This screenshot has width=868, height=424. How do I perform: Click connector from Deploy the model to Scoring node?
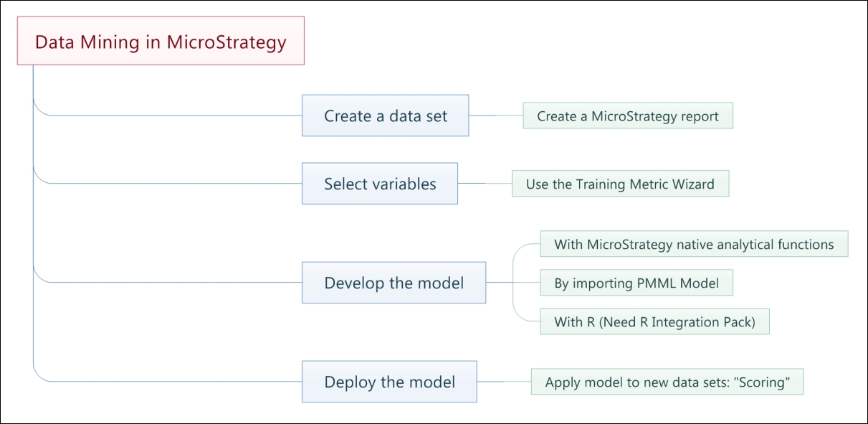pyautogui.click(x=504, y=382)
